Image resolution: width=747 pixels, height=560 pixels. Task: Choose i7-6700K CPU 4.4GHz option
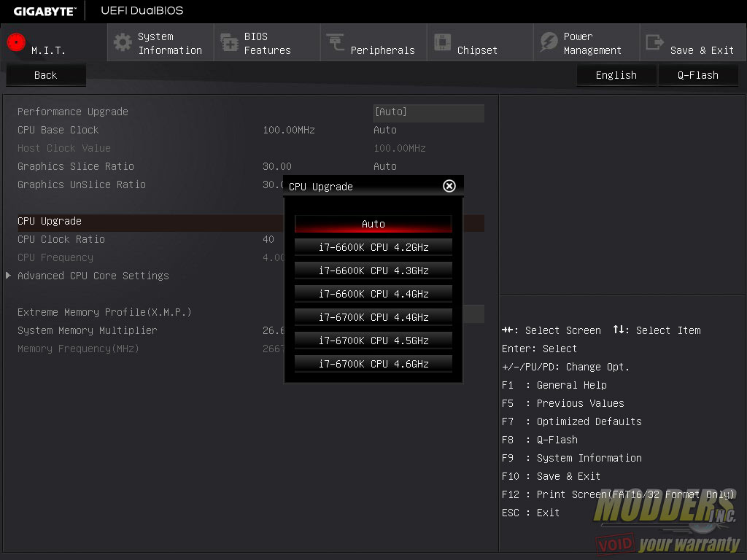373,317
